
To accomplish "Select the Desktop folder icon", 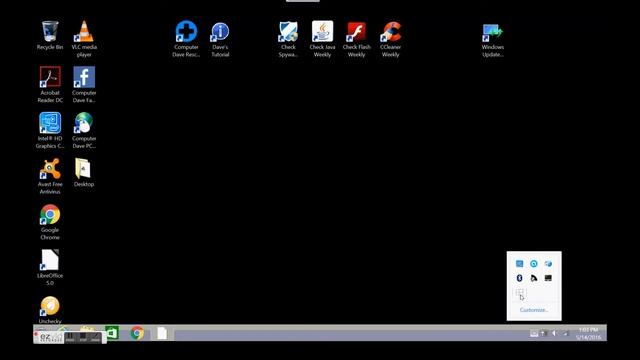I will click(x=84, y=172).
